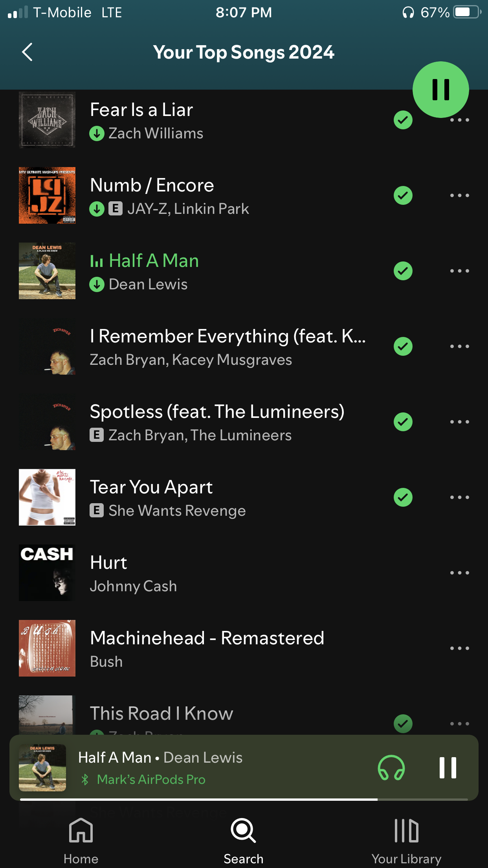Tap the back arrow in the header
Viewport: 488px width, 868px height.
coord(27,52)
